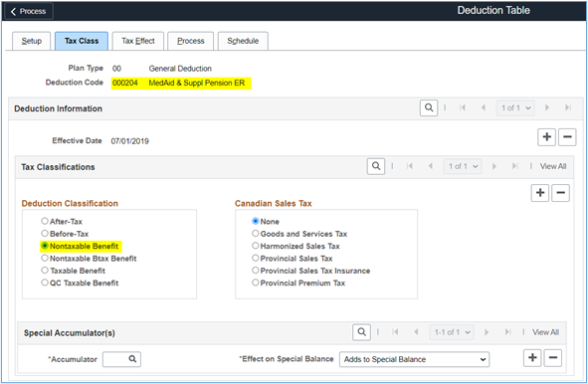This screenshot has width=588, height=384.
Task: Remove the Tax Classifications row
Action: [560, 193]
